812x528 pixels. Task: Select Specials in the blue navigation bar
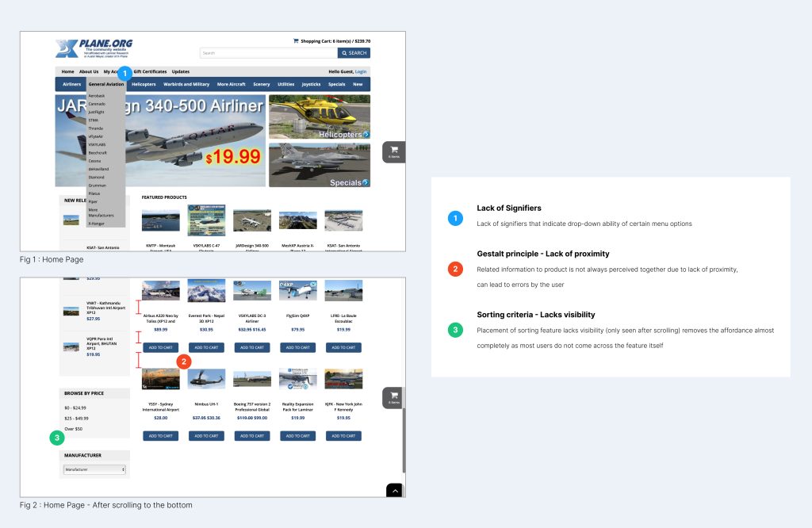[x=336, y=84]
